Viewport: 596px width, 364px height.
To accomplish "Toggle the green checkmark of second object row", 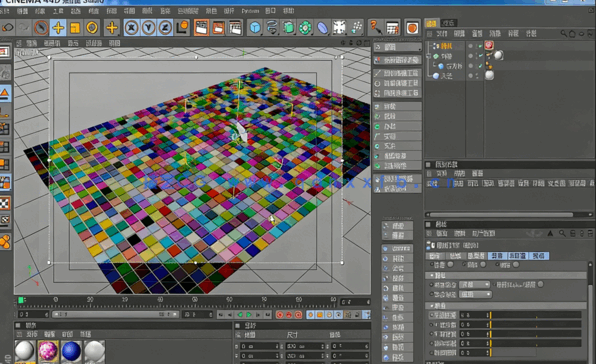I will pyautogui.click(x=480, y=56).
